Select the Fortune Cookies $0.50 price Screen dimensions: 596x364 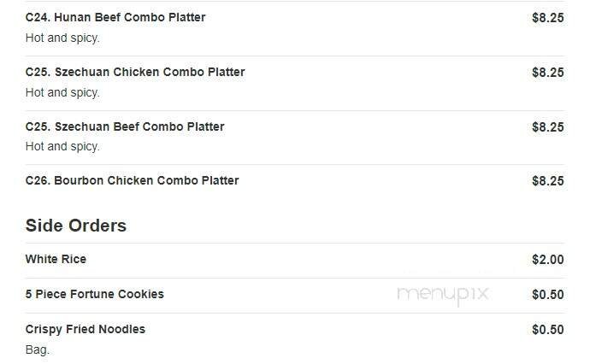tap(547, 295)
